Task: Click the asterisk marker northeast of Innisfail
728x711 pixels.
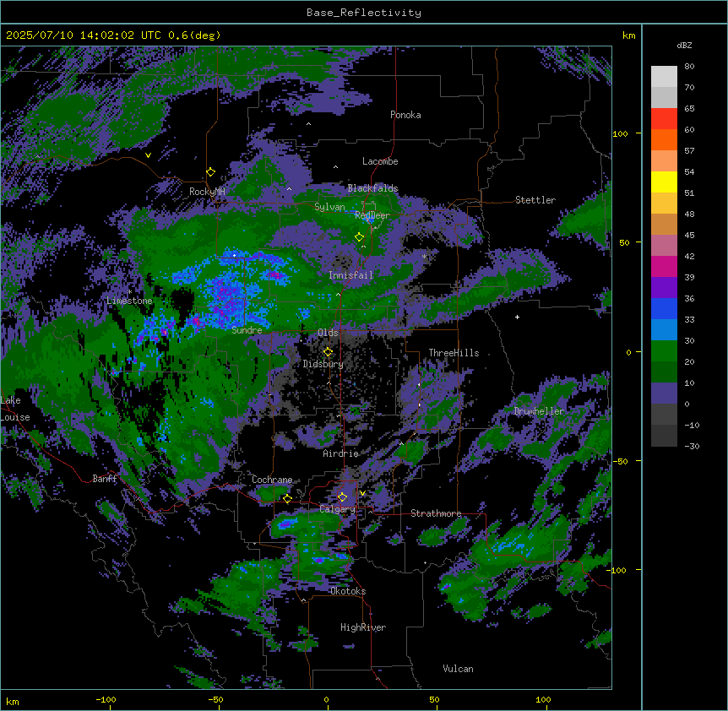Action: [424, 256]
